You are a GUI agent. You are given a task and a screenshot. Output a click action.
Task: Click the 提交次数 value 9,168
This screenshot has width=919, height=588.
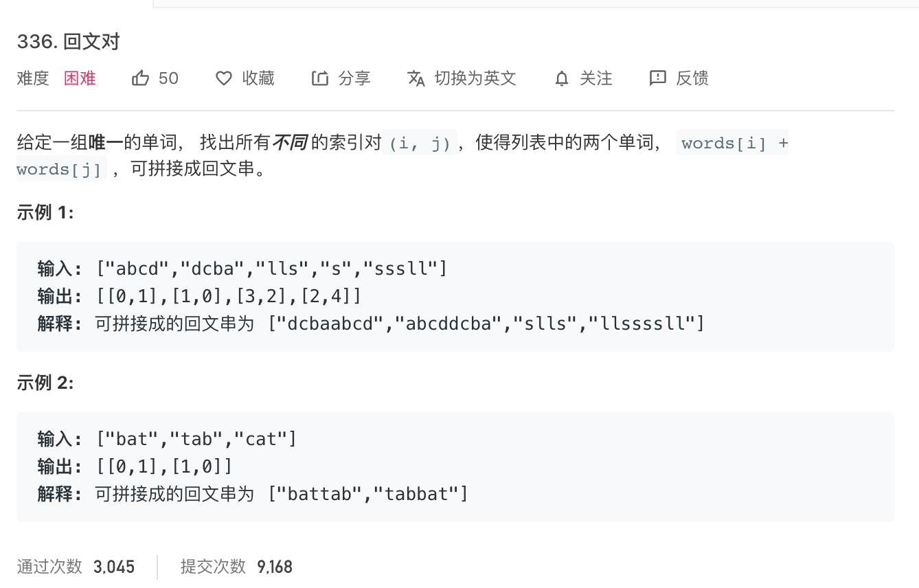point(275,567)
